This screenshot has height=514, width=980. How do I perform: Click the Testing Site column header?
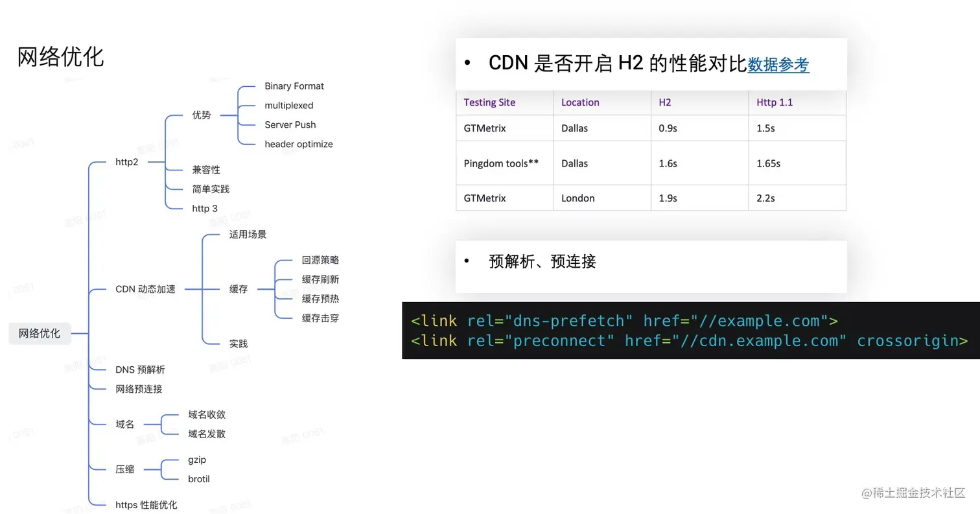[490, 102]
